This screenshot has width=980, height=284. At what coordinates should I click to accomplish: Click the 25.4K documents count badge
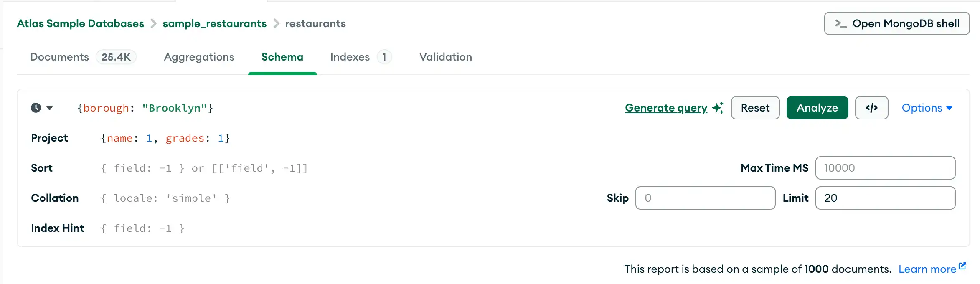(117, 57)
